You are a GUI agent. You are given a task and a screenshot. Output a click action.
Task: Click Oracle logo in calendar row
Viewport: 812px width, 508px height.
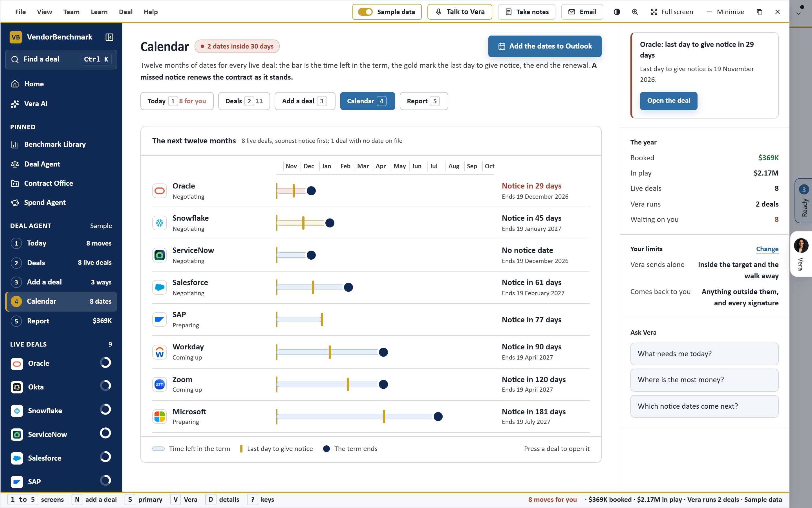pos(159,191)
